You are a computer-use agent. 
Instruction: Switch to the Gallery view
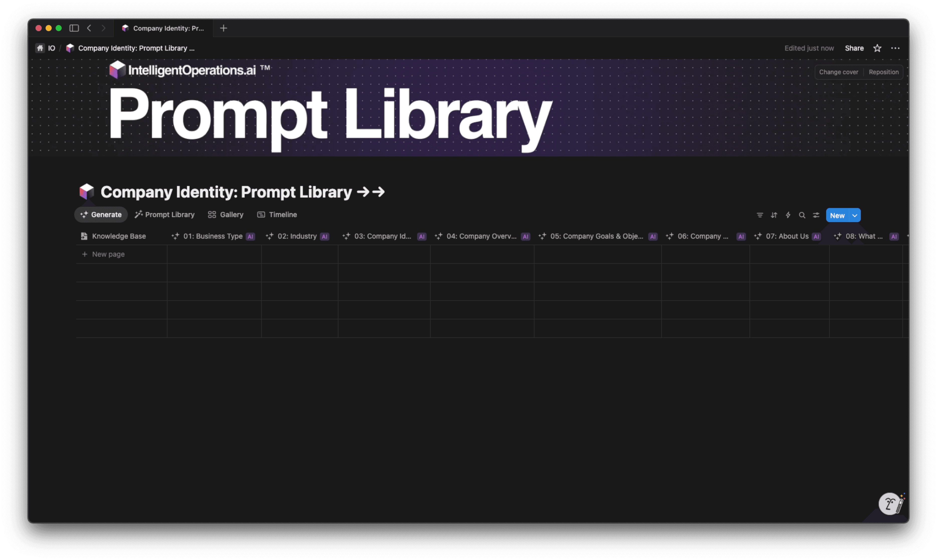(x=225, y=214)
